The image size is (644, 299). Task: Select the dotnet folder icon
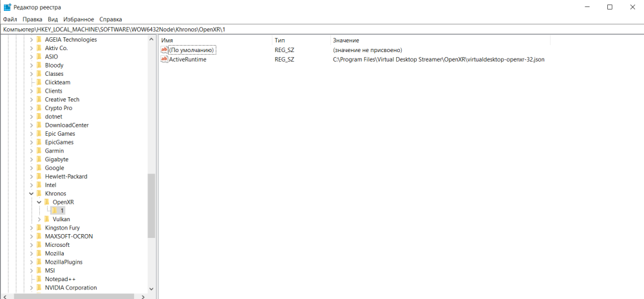[x=39, y=116]
